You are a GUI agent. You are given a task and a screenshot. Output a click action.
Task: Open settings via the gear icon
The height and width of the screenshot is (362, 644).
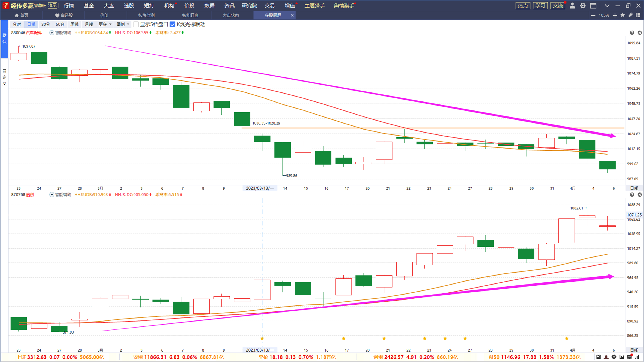(582, 6)
